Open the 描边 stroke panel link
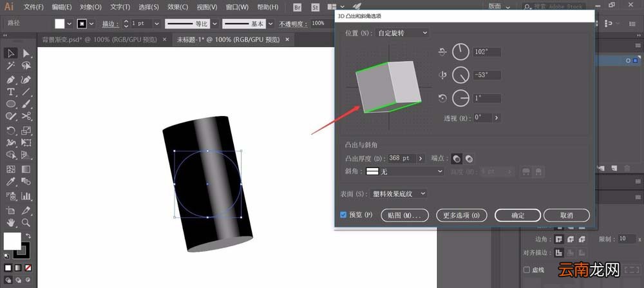 click(x=110, y=24)
